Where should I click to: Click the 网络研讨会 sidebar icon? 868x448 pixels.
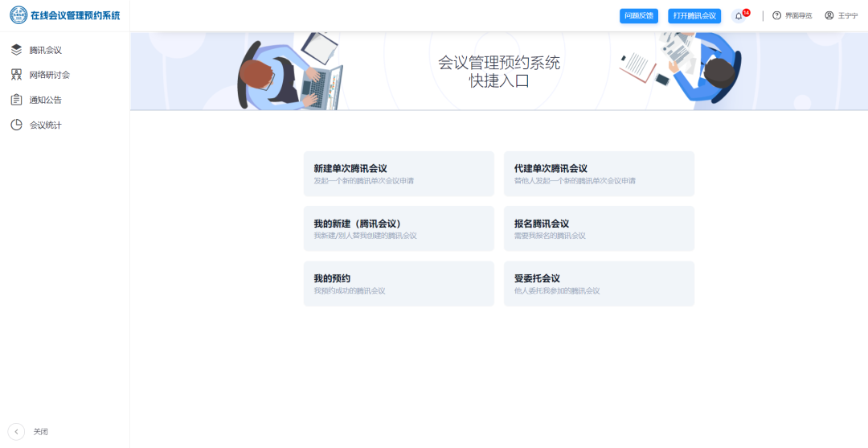(17, 75)
